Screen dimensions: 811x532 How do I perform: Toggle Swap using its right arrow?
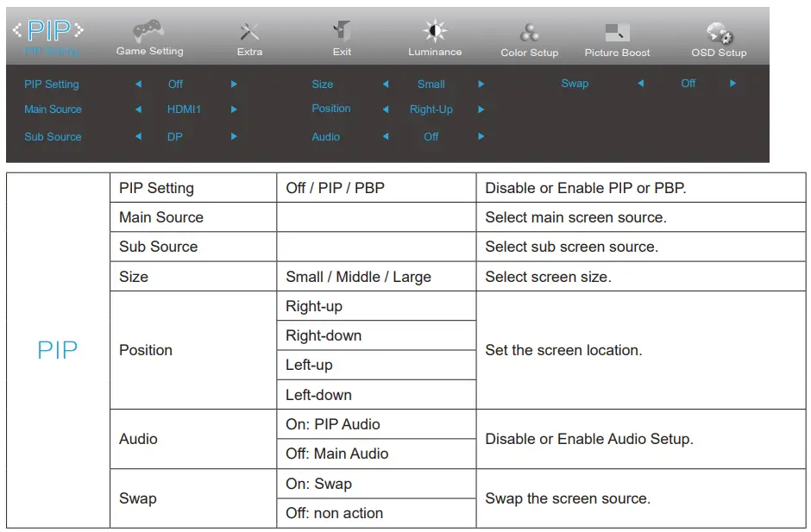click(732, 84)
